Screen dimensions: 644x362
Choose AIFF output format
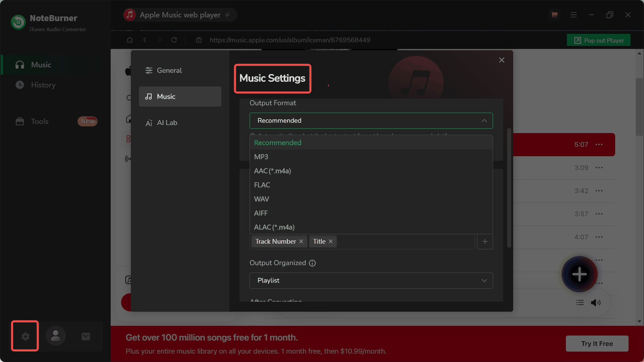371,213
